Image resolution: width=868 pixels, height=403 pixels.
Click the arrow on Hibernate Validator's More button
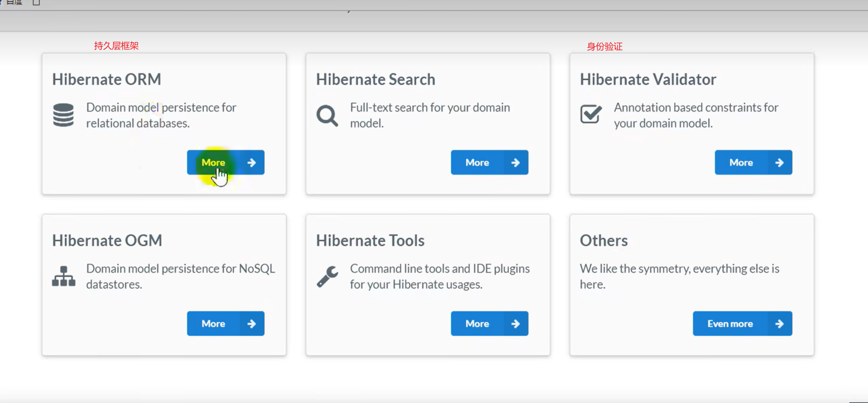(x=780, y=162)
